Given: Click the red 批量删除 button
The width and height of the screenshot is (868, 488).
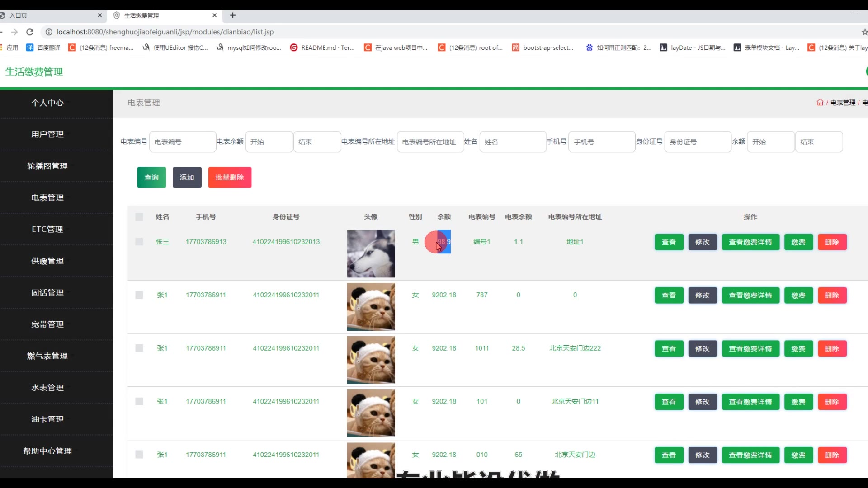Looking at the screenshot, I should click(x=230, y=178).
